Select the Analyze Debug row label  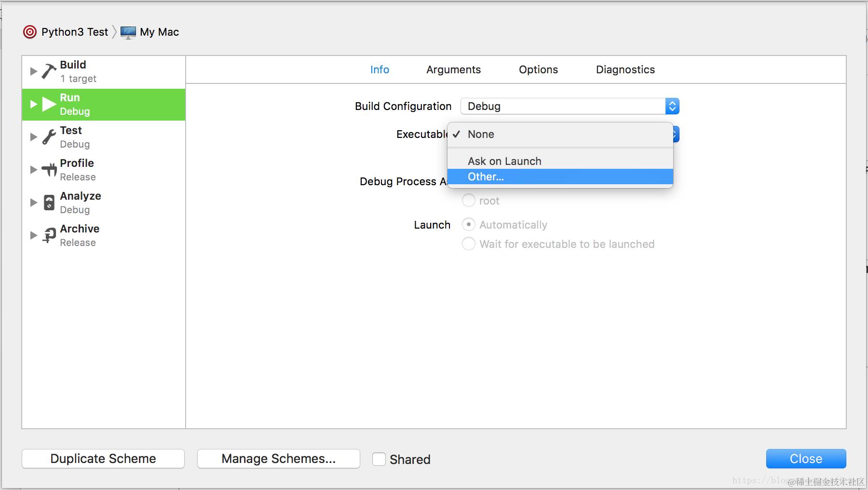click(80, 203)
